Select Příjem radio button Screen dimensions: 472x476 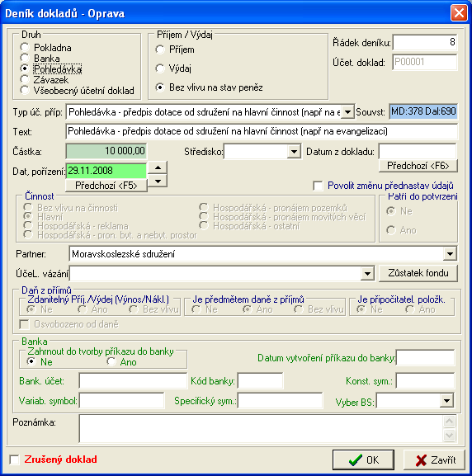click(x=160, y=49)
